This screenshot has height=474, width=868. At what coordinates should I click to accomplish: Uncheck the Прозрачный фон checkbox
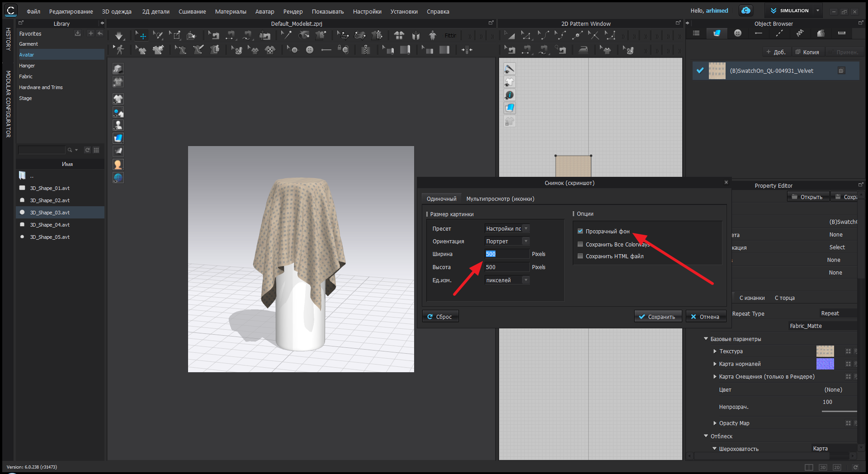pos(580,232)
